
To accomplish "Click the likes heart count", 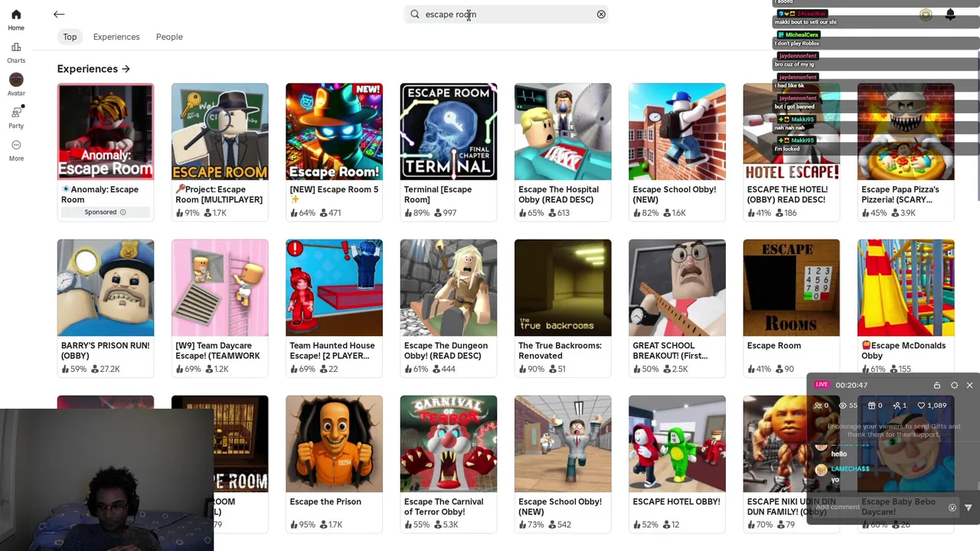I will pos(932,406).
